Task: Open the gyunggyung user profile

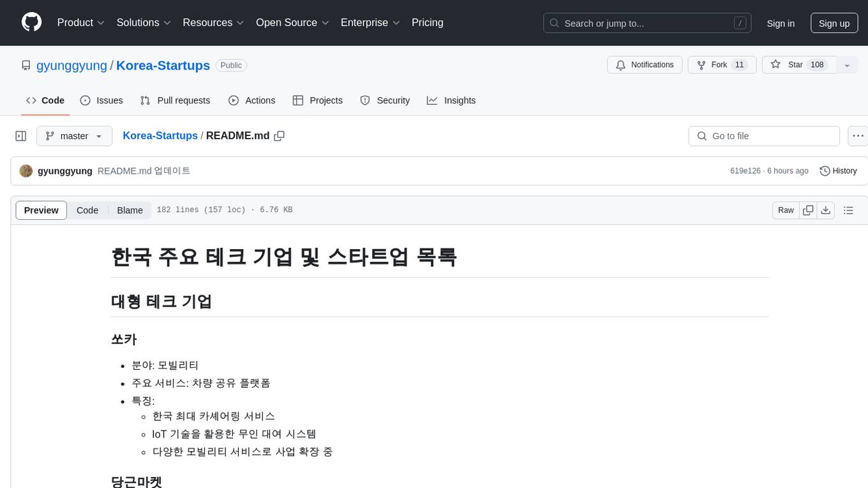Action: pyautogui.click(x=71, y=65)
